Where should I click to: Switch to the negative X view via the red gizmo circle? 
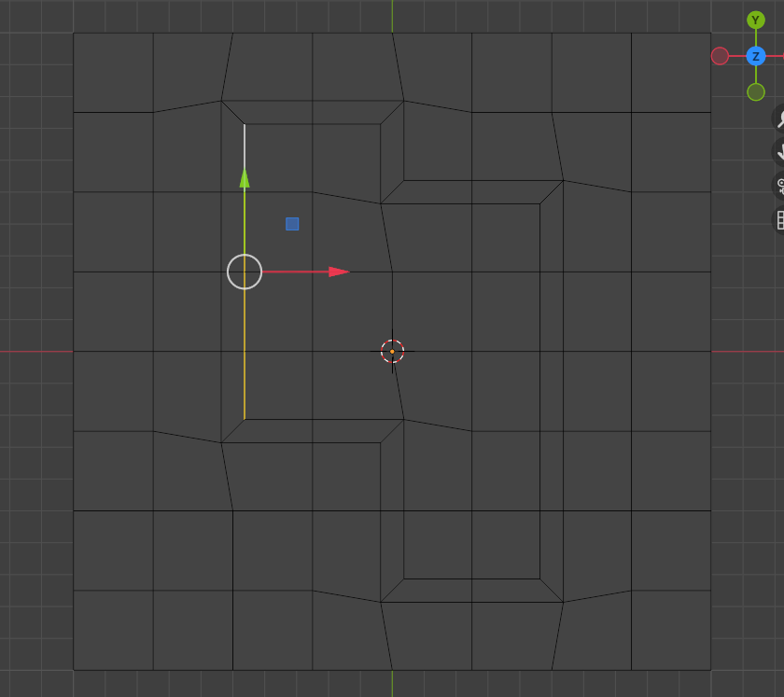click(720, 56)
